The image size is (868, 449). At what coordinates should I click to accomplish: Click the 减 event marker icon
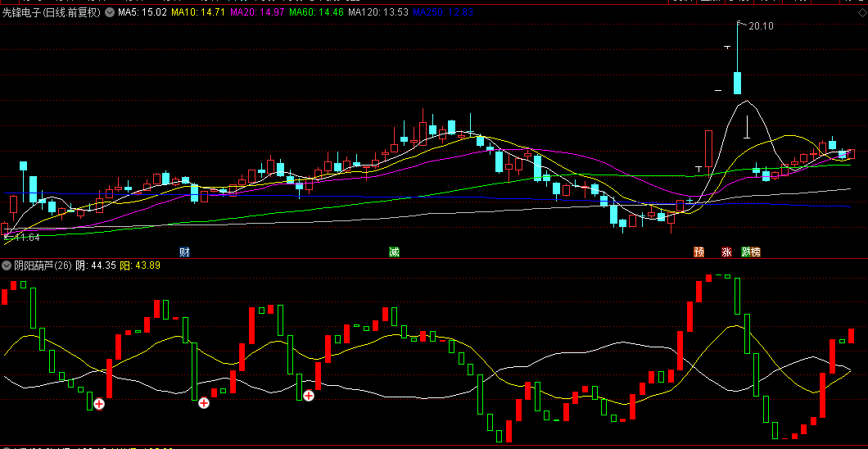tap(394, 252)
